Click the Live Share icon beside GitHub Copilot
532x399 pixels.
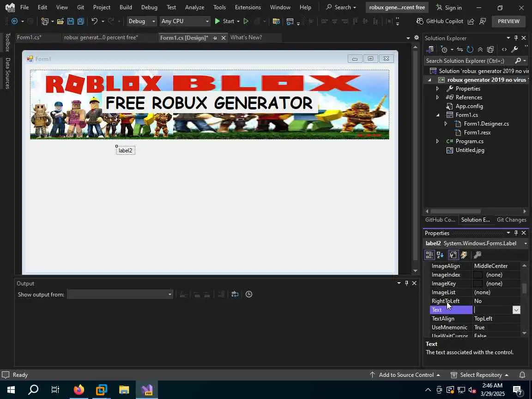[471, 21]
